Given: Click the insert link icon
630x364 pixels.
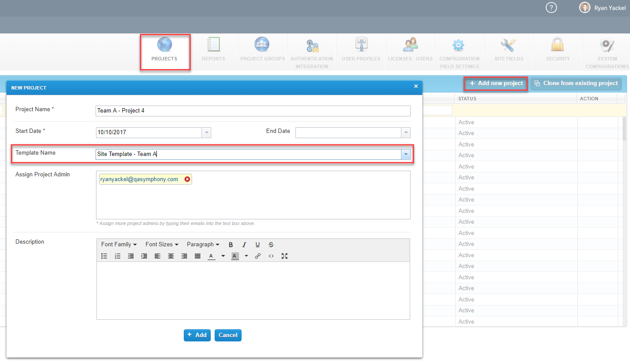Looking at the screenshot, I should [x=258, y=256].
